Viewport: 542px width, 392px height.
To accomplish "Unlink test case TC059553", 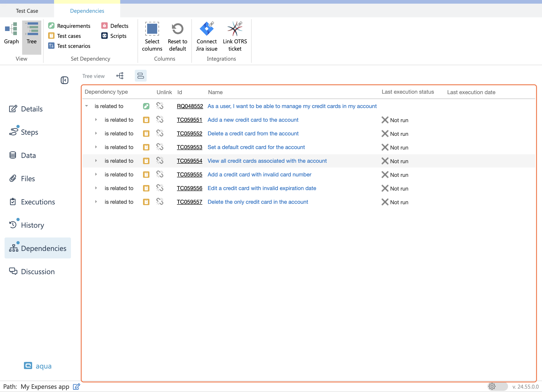I will tap(160, 147).
